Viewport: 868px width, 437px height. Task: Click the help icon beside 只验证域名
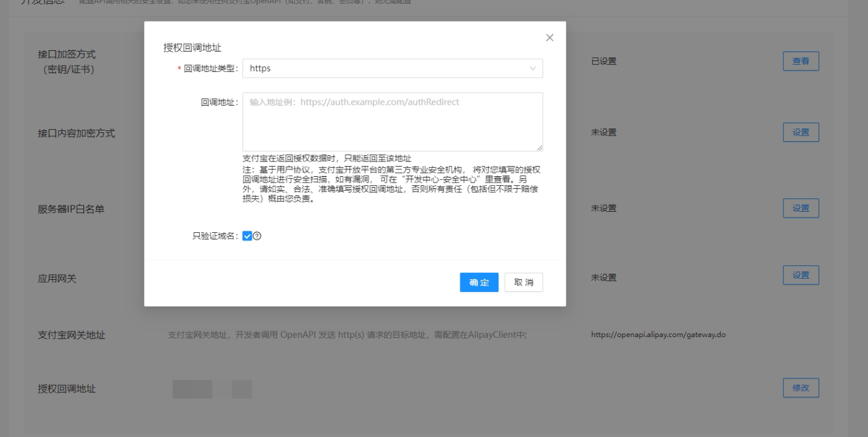[x=258, y=236]
